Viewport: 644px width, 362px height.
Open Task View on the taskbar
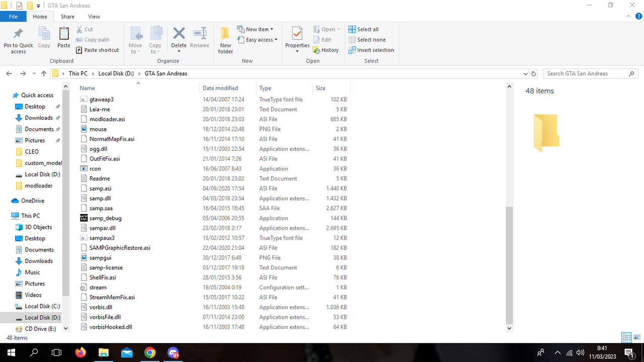57,352
